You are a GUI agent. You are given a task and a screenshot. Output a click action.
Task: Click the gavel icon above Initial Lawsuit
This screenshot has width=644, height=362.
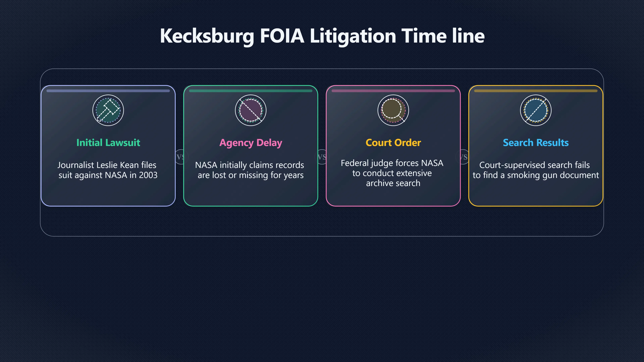(108, 110)
